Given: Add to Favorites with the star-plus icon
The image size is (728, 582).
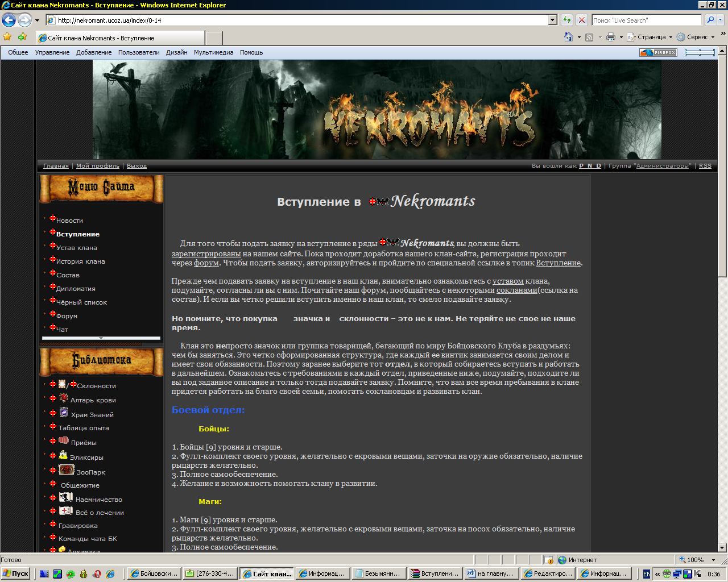Looking at the screenshot, I should click(22, 37).
